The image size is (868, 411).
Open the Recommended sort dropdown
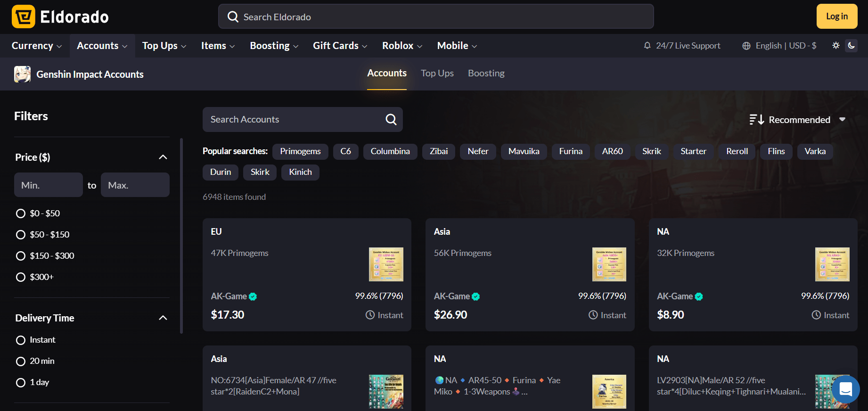click(798, 120)
